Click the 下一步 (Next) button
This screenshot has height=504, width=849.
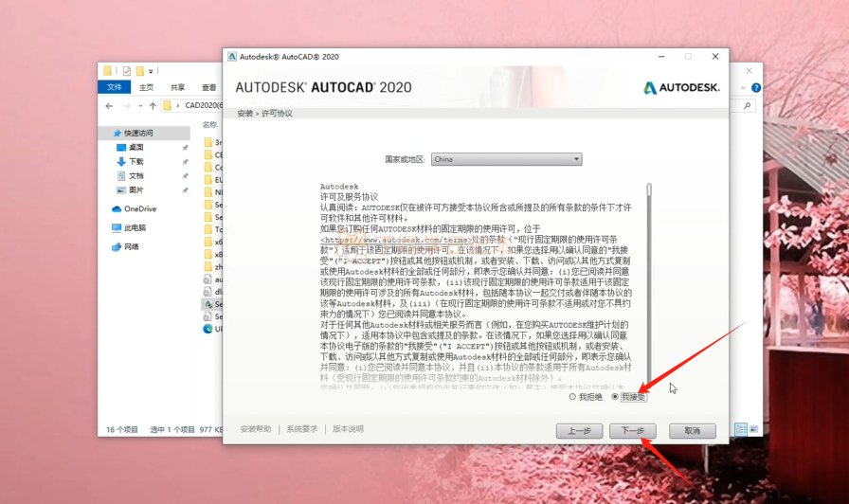coord(632,431)
